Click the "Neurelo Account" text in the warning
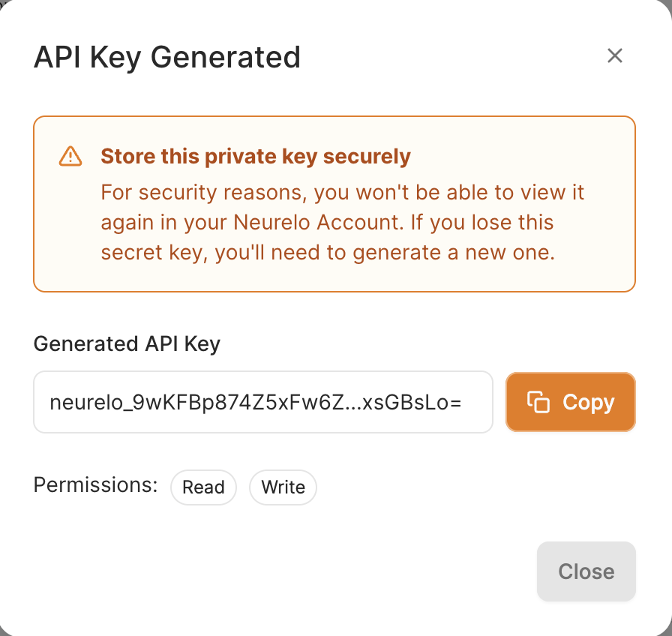The width and height of the screenshot is (672, 636). click(x=316, y=223)
